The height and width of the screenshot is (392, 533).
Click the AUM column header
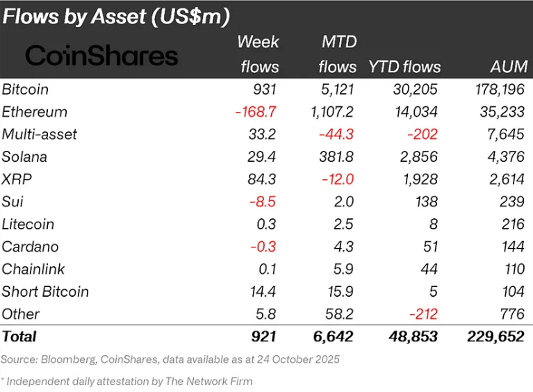509,67
